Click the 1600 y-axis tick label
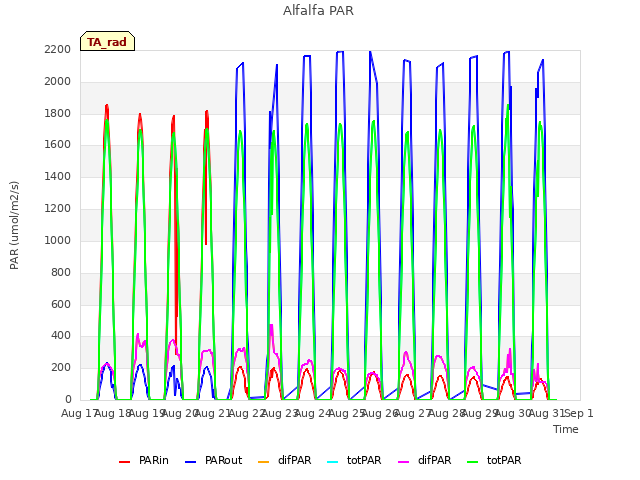This screenshot has height=480, width=640. tap(58, 145)
